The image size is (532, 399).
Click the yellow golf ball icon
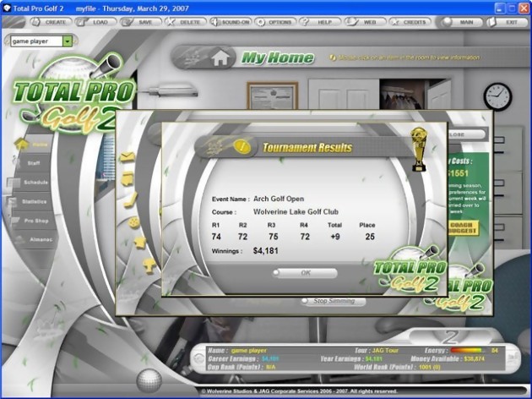tap(134, 222)
